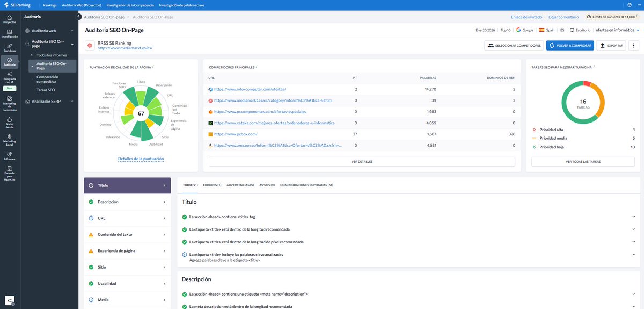This screenshot has height=309, width=644.
Task: Open Social Media sidebar icon
Action: point(10,123)
